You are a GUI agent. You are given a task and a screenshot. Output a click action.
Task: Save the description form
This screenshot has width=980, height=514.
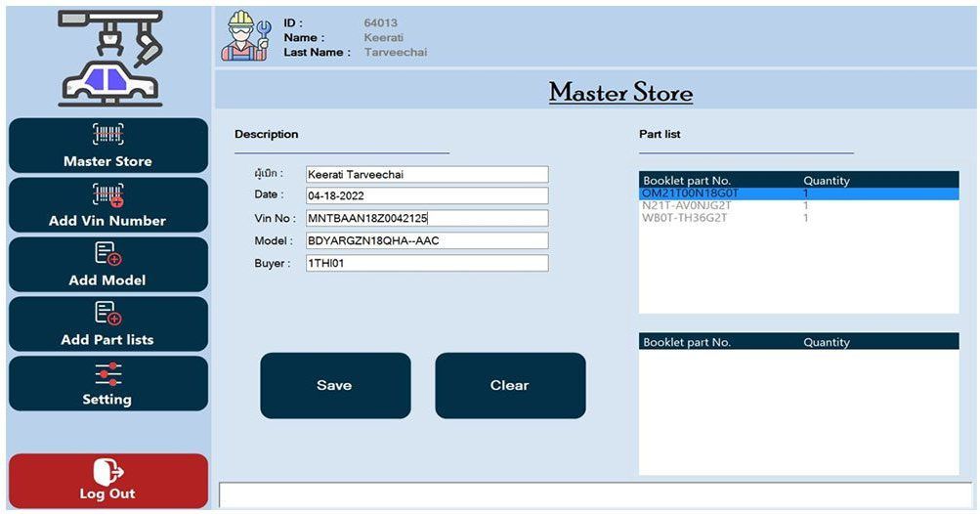336,385
